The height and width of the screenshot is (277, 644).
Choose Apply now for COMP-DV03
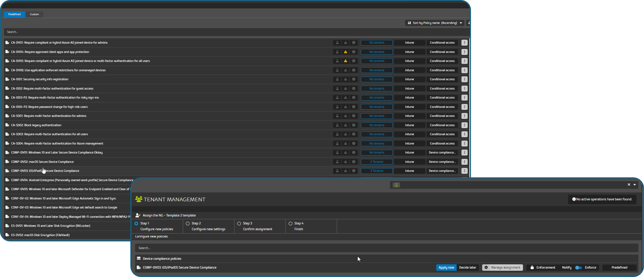click(x=446, y=268)
